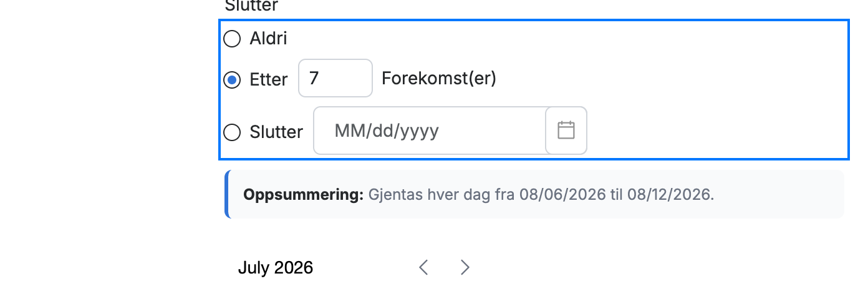Select the Etter radio button

click(232, 80)
